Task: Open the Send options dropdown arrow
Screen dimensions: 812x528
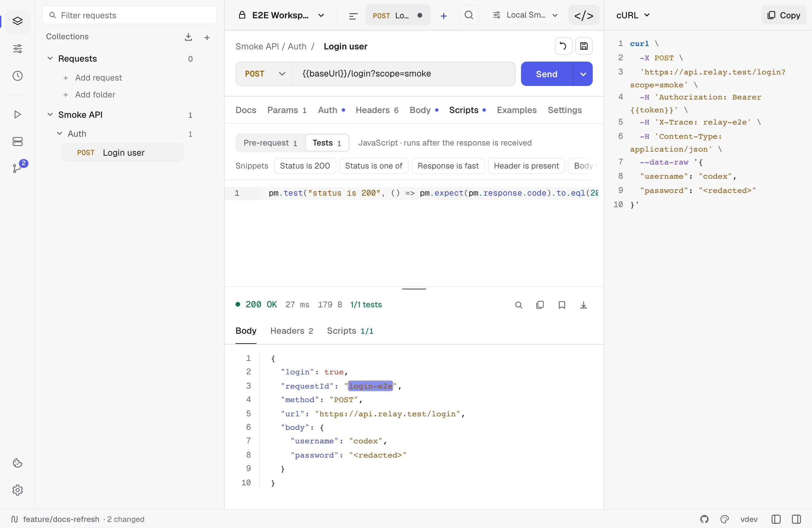Action: [x=583, y=74]
